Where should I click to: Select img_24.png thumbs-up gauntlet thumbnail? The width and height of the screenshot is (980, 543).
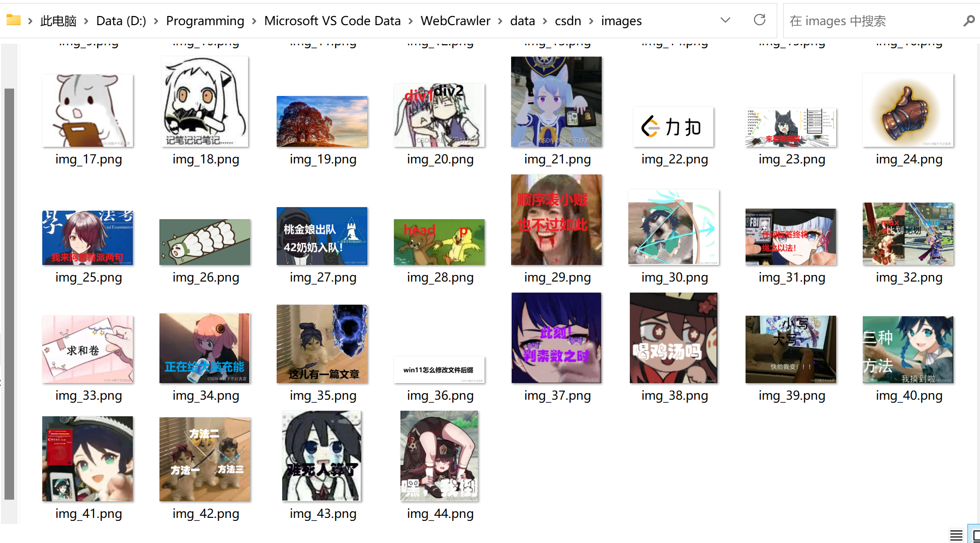click(x=908, y=110)
